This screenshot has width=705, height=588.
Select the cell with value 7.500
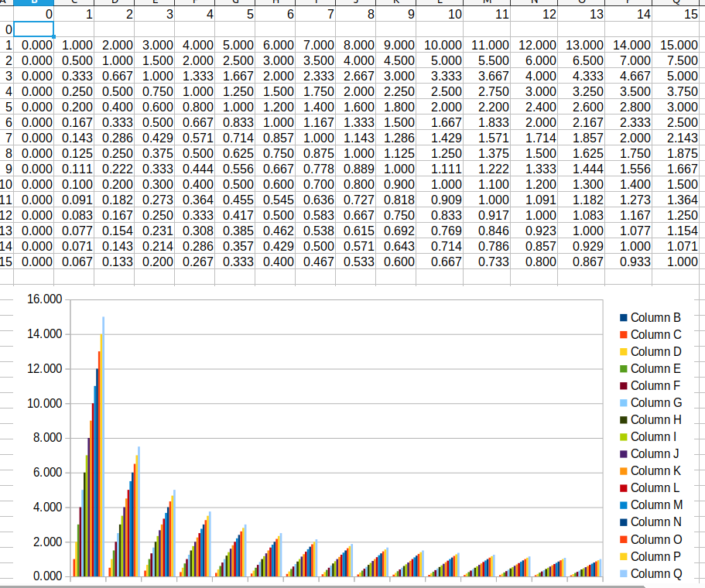point(679,60)
